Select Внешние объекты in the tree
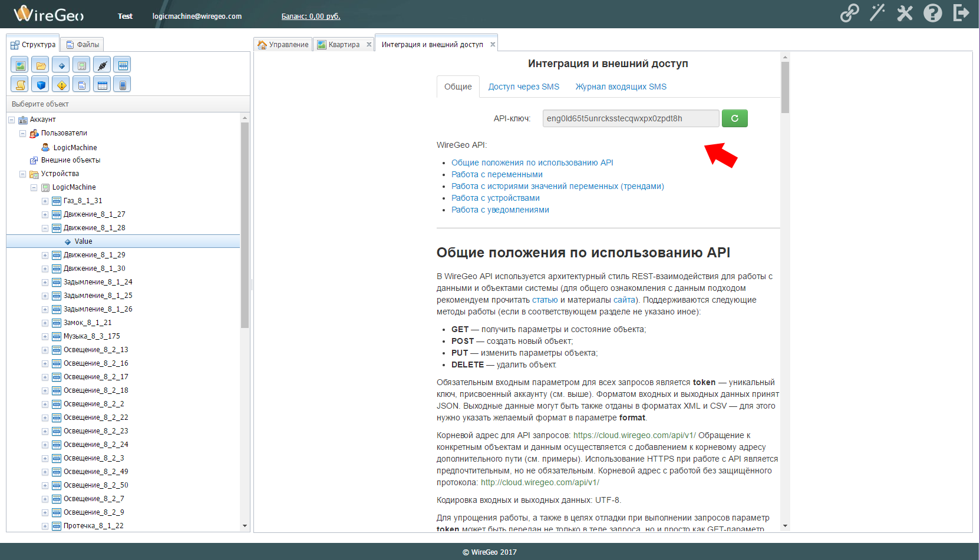Image resolution: width=980 pixels, height=560 pixels. point(71,160)
